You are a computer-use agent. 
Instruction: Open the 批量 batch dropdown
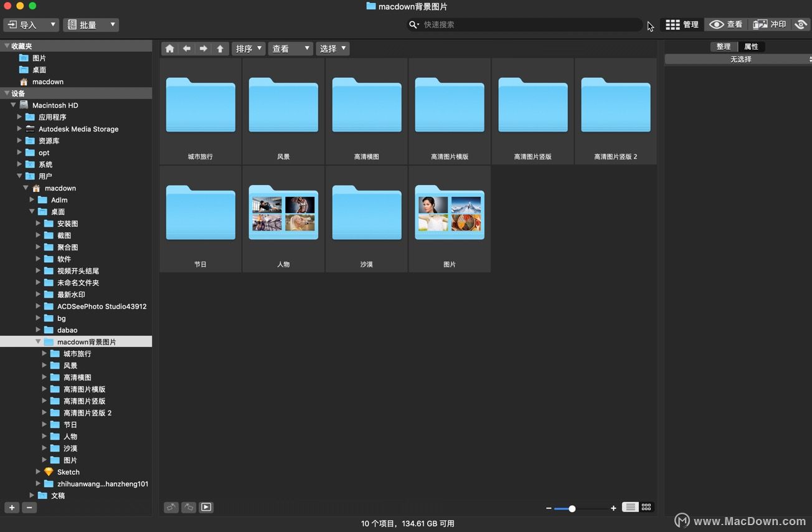coord(91,25)
